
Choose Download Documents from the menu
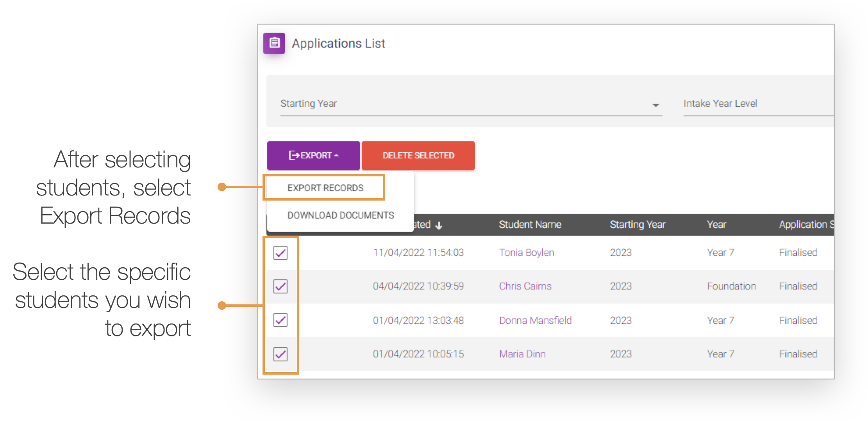(341, 215)
